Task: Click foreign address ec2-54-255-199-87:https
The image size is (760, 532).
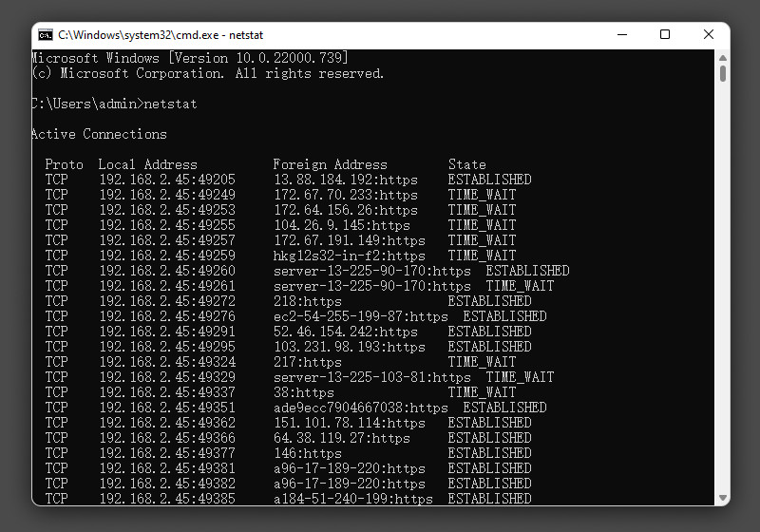Action: tap(361, 316)
